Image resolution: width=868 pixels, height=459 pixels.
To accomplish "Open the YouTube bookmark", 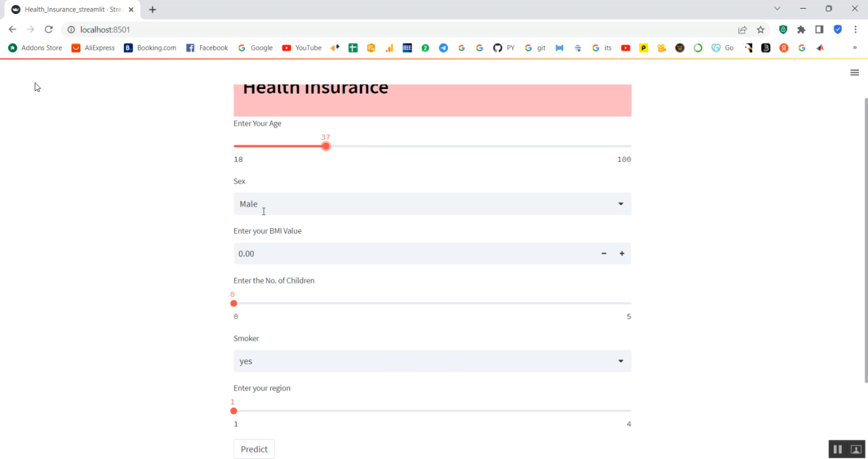I will point(301,48).
